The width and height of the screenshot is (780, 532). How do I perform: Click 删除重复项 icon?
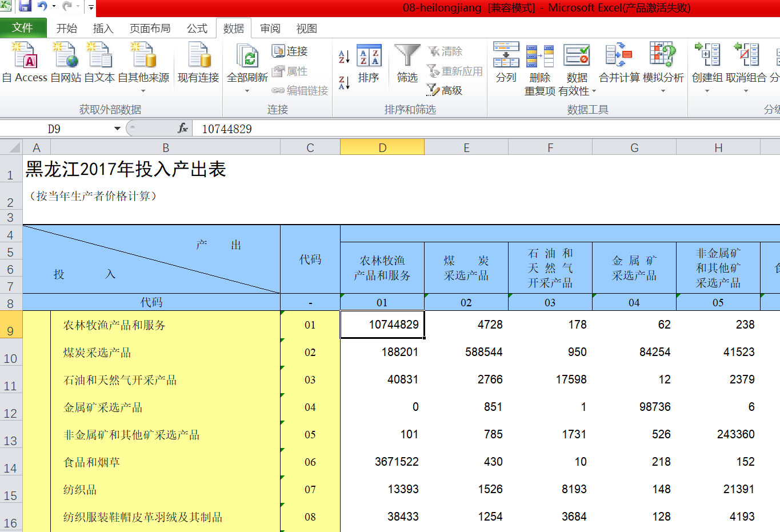[539, 56]
